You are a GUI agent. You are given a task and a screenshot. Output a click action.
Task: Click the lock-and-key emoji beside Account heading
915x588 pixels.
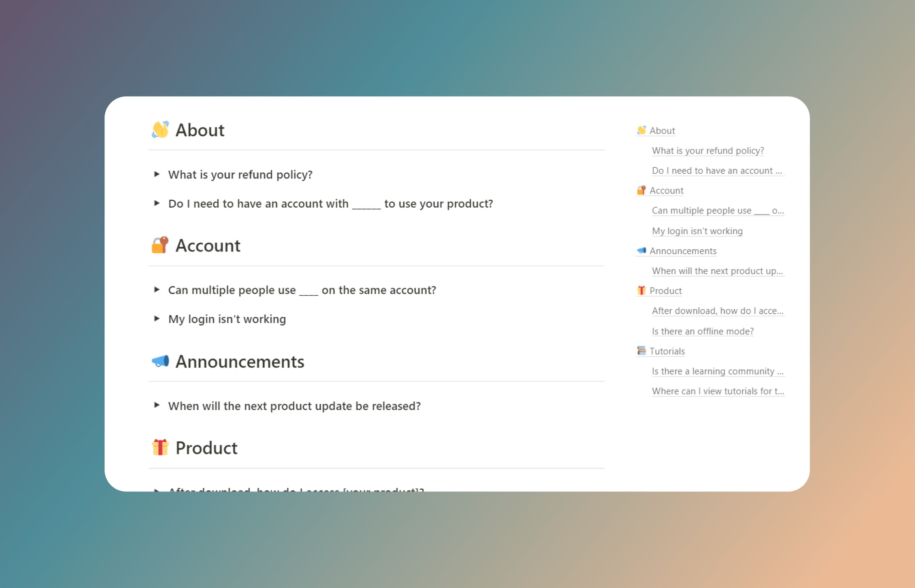(161, 246)
